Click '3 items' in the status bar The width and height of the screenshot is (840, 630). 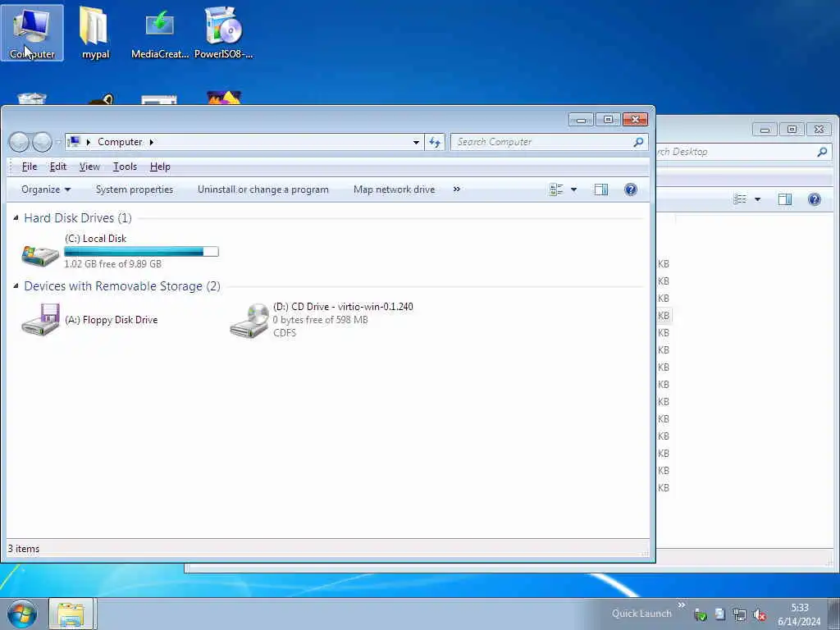click(24, 549)
